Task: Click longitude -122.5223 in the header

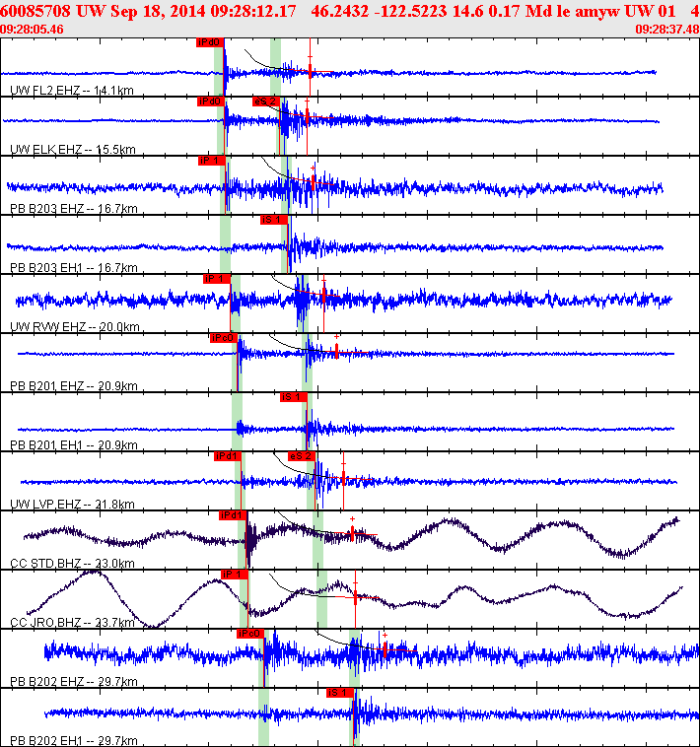Action: (x=411, y=11)
